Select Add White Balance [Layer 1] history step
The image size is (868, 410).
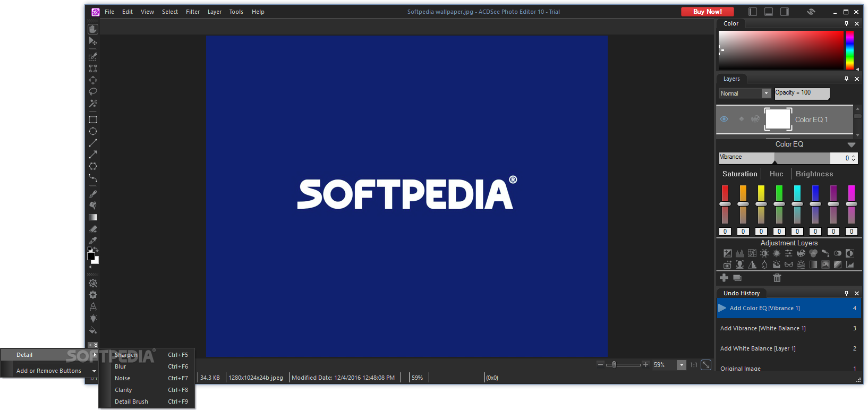coord(789,348)
